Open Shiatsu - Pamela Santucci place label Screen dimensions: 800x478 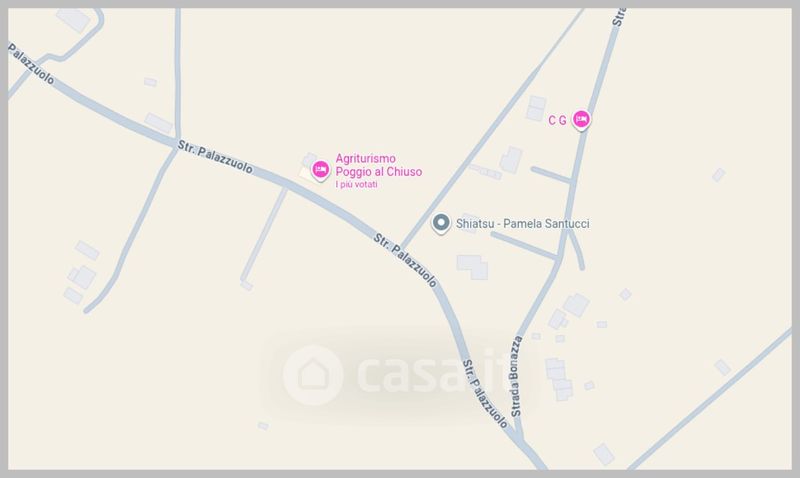pyautogui.click(x=522, y=223)
